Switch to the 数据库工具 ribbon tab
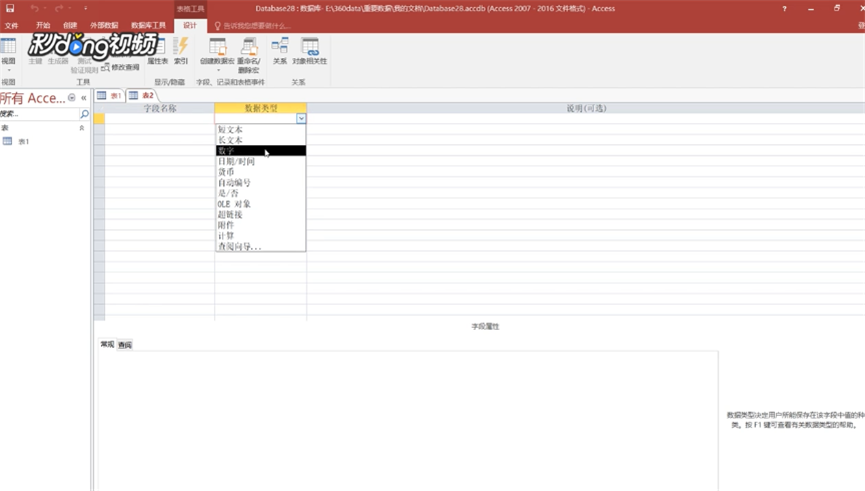 coord(148,25)
